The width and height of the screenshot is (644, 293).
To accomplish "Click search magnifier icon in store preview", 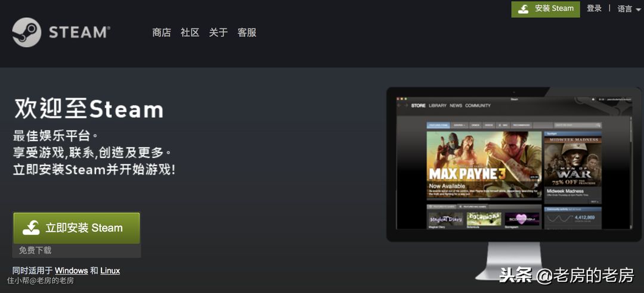I will coord(598,126).
